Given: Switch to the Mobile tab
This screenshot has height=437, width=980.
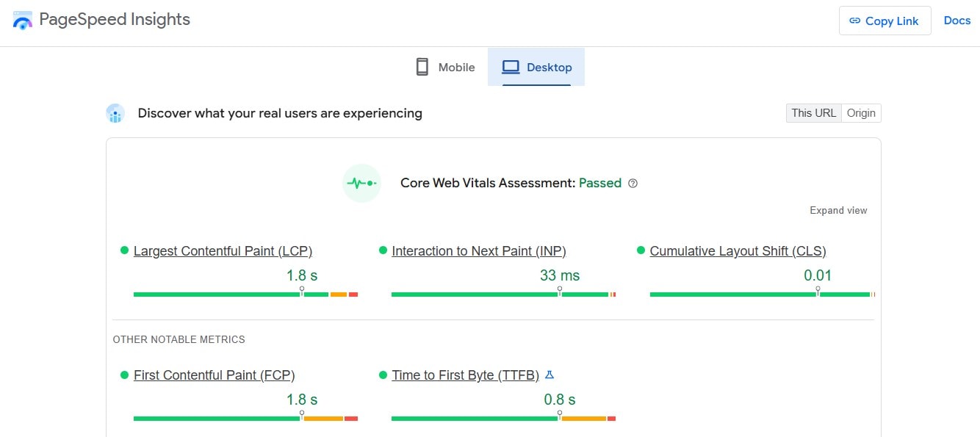Looking at the screenshot, I should point(445,67).
